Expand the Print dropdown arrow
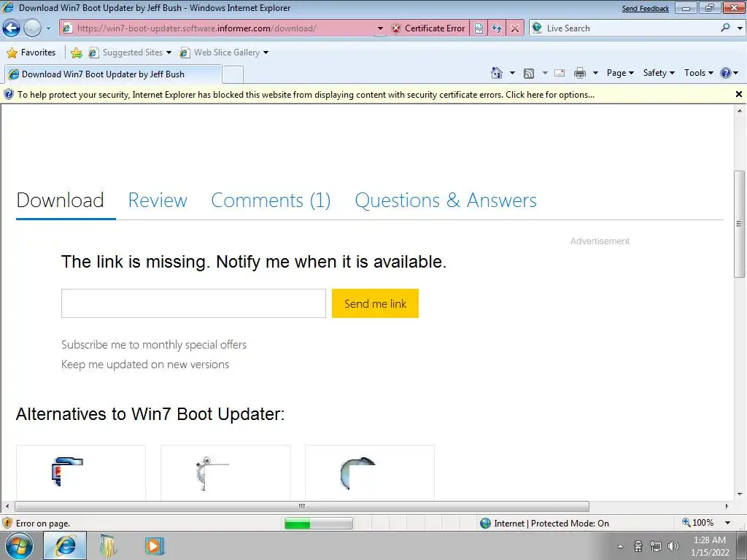The width and height of the screenshot is (747, 560). [595, 73]
